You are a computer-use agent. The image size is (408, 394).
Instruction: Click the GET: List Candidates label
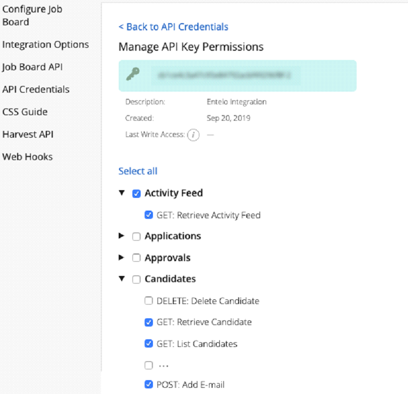[197, 344]
